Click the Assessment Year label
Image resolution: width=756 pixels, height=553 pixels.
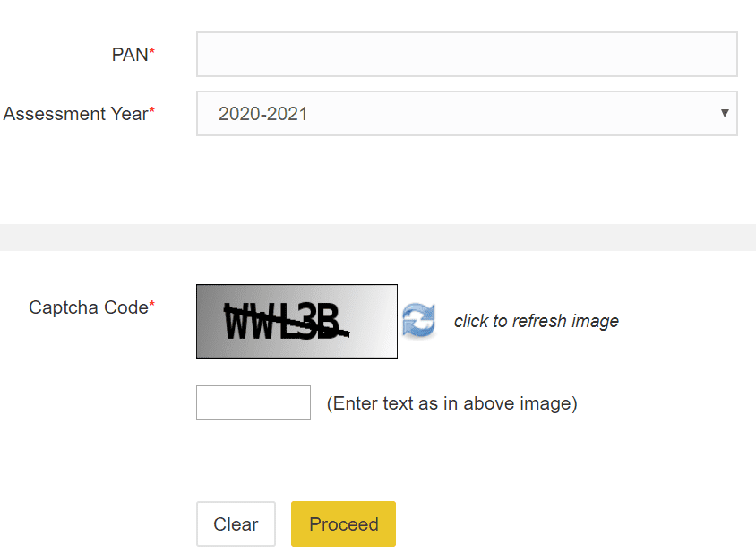click(x=76, y=114)
